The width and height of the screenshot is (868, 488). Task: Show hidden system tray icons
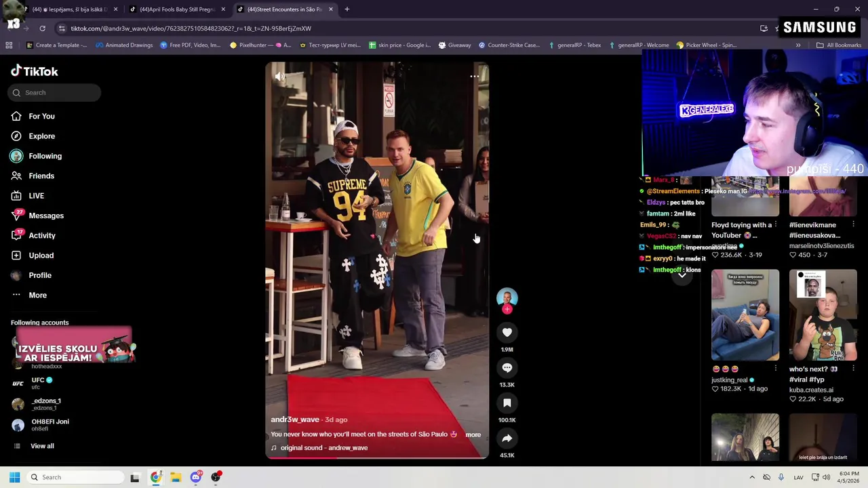click(x=751, y=477)
